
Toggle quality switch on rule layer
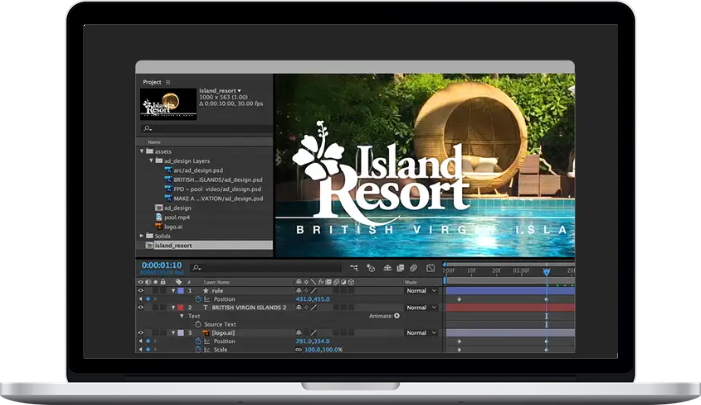314,291
